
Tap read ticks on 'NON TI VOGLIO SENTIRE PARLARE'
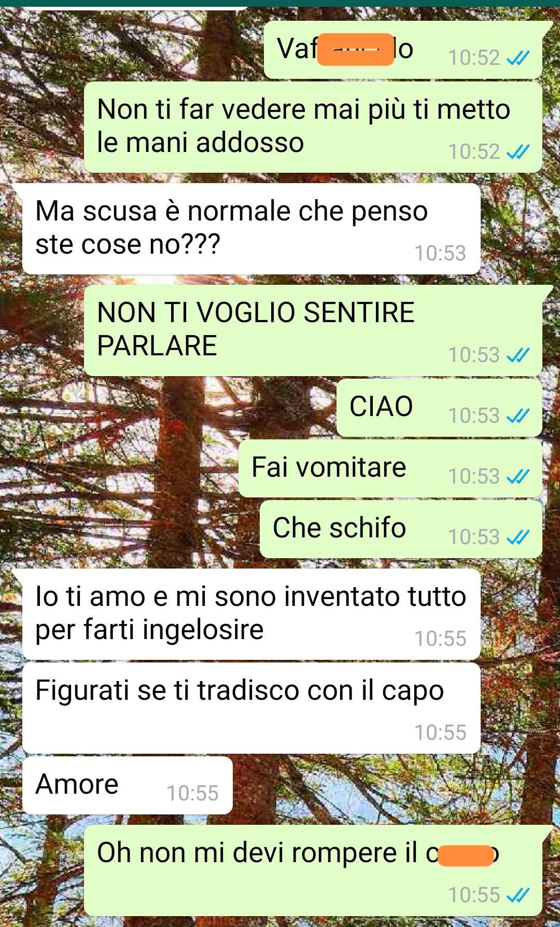tap(517, 355)
